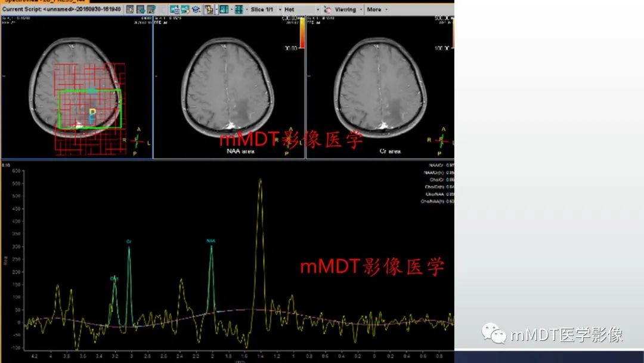644x363 pixels.
Task: Click the color scale bar in Cr viewport
Action: [453, 33]
